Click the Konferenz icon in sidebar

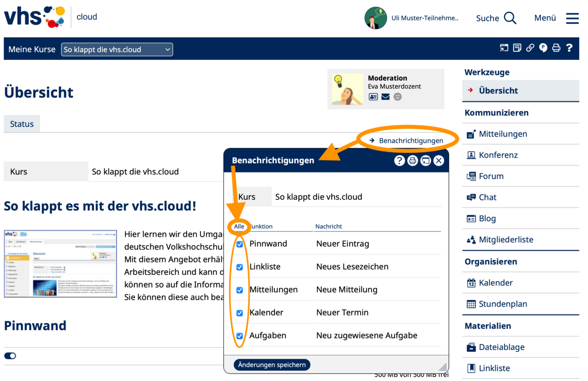point(471,155)
